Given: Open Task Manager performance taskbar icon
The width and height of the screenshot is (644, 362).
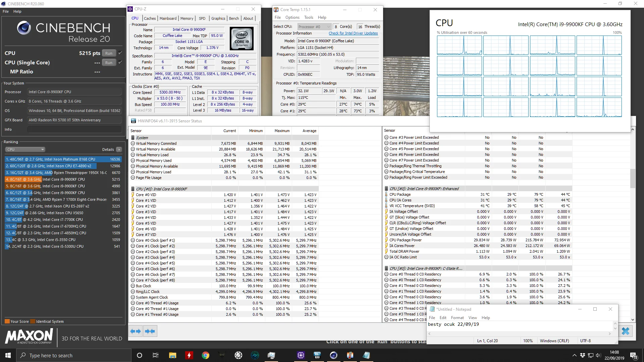Looking at the screenshot, I should tap(271, 355).
